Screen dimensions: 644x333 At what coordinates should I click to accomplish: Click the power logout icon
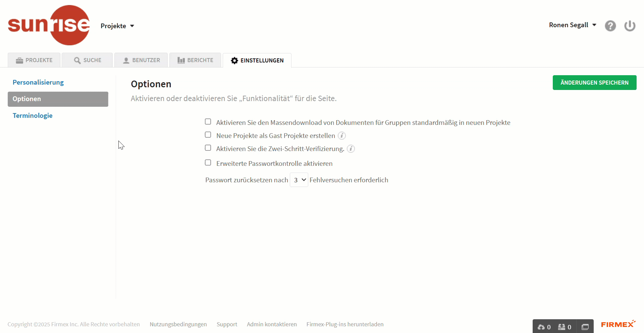tap(630, 26)
